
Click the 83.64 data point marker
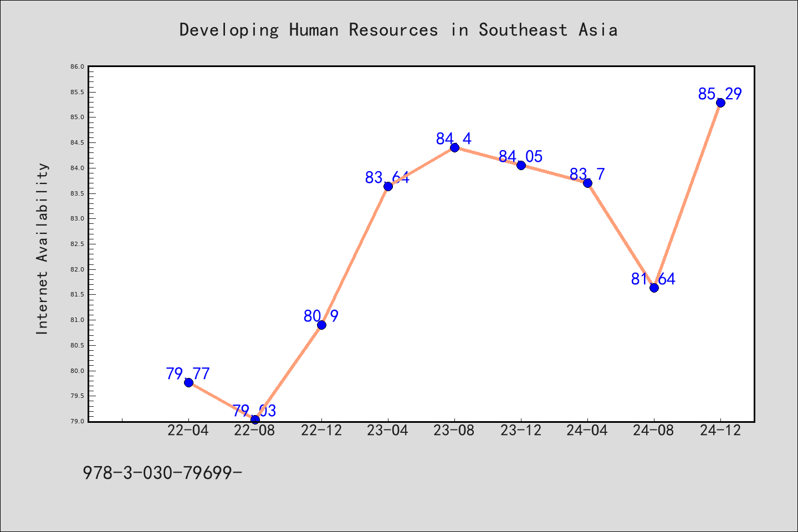pos(388,186)
